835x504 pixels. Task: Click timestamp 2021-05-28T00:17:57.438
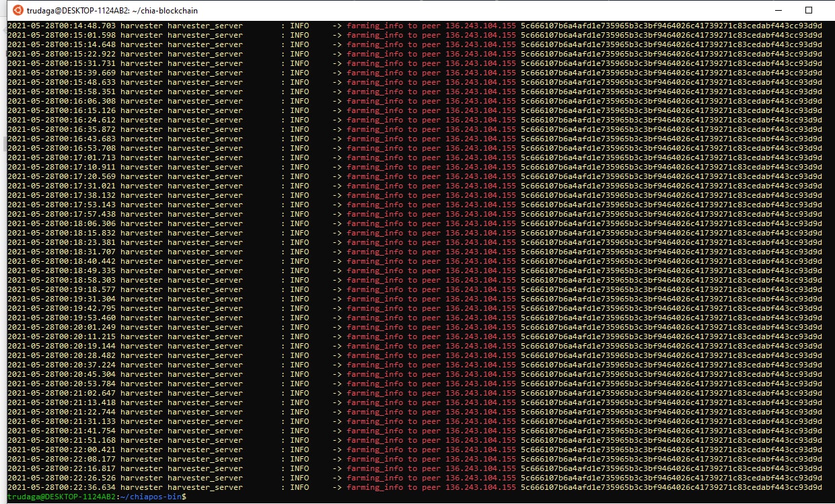pyautogui.click(x=61, y=214)
